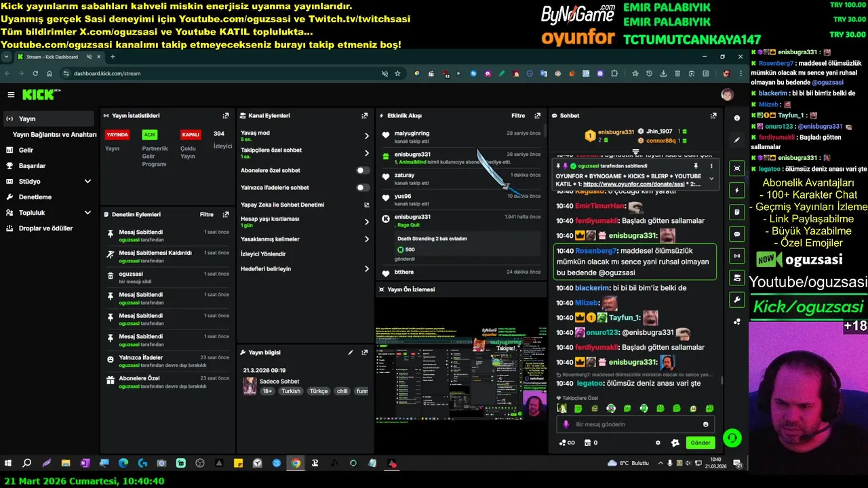
Task: Open the emoji picker in message box
Action: (x=706, y=424)
